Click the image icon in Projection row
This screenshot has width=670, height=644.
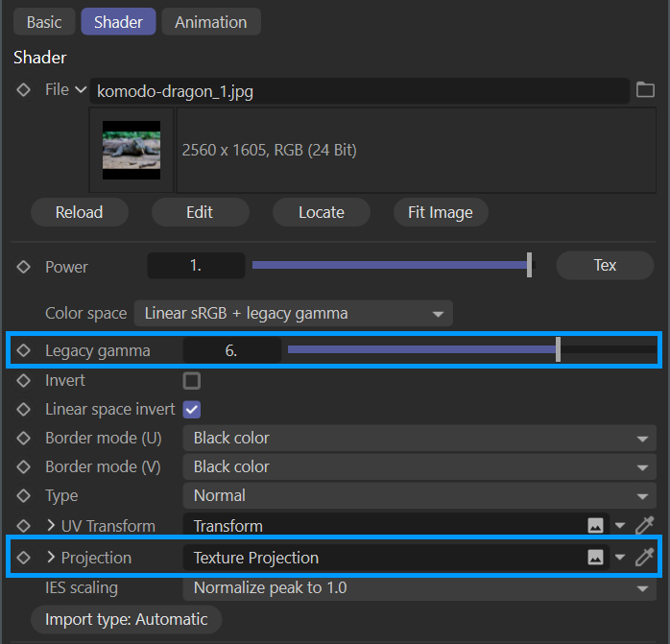pyautogui.click(x=595, y=558)
